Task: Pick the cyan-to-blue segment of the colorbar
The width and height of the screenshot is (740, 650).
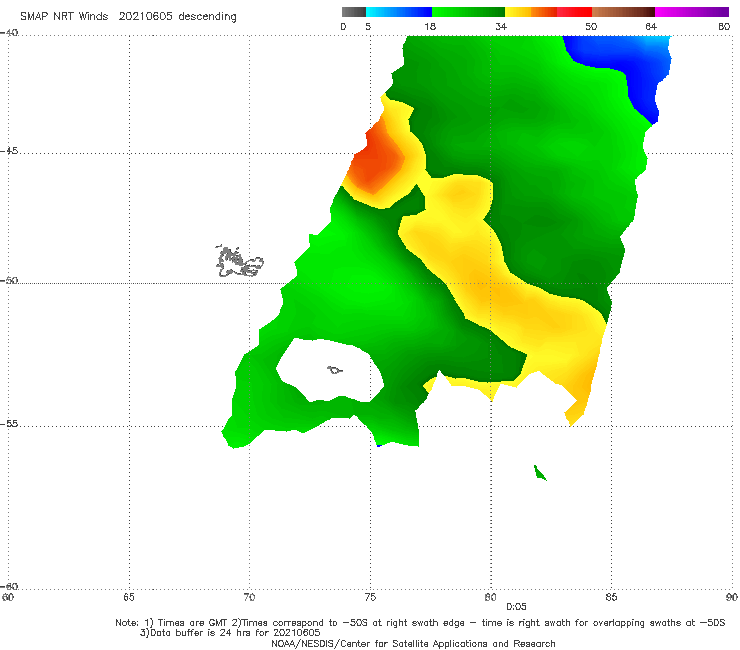Action: click(399, 12)
